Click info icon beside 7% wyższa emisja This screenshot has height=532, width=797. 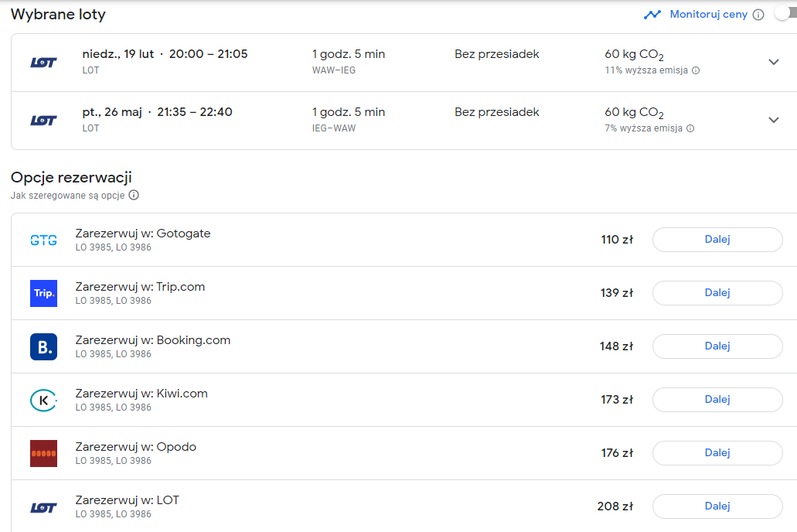[690, 128]
